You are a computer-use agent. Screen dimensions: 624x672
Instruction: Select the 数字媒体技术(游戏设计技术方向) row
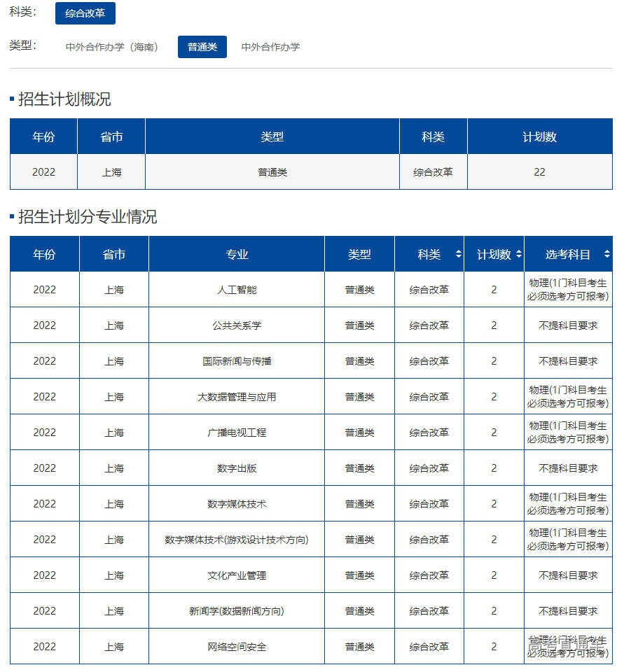click(236, 539)
